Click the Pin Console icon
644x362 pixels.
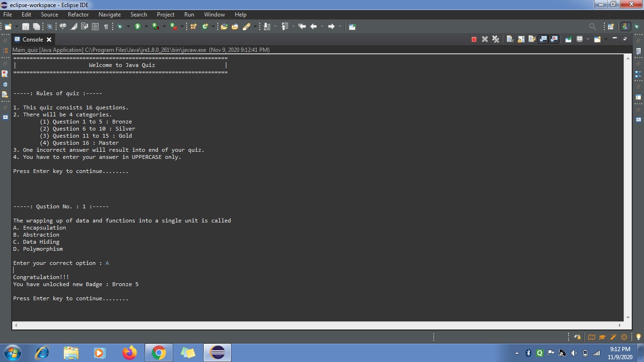(568, 39)
